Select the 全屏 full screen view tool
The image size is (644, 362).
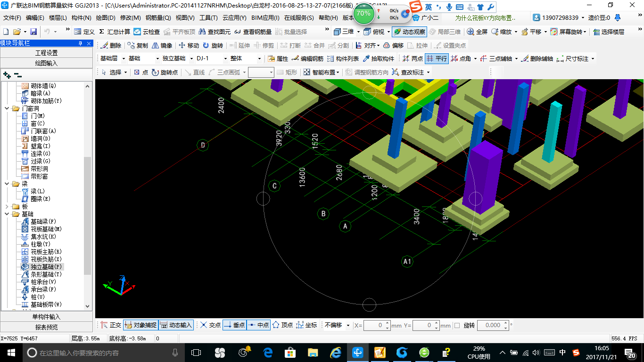click(x=477, y=32)
